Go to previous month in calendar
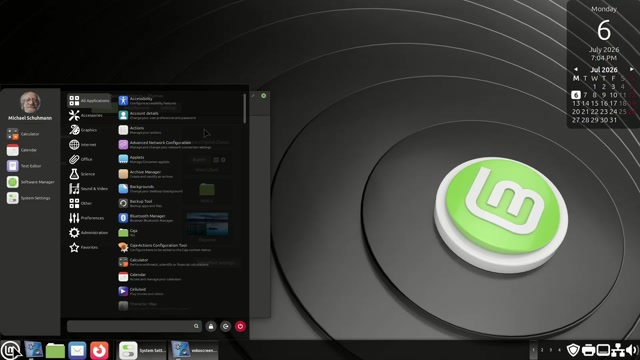The width and height of the screenshot is (640, 360). 576,69
